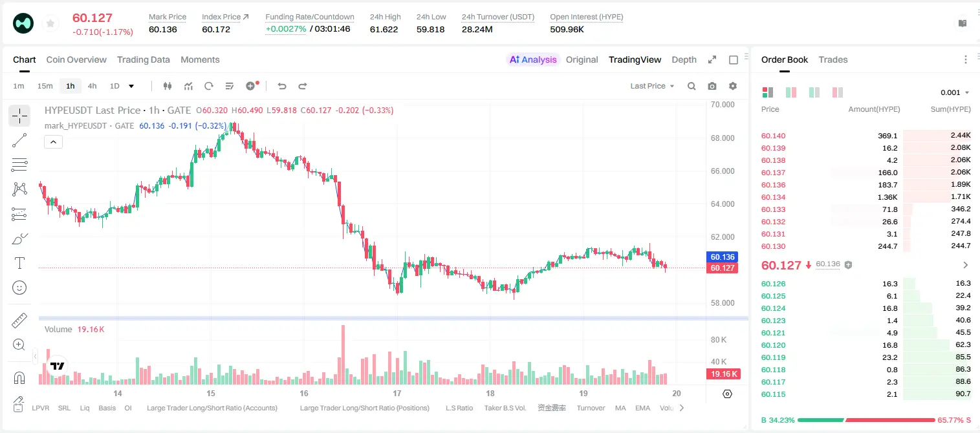Open the Coin Overview tab
Viewport: 980px width, 433px height.
click(76, 59)
